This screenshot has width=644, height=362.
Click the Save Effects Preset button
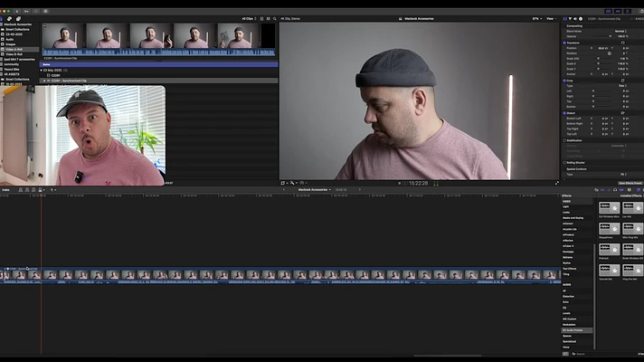[630, 183]
